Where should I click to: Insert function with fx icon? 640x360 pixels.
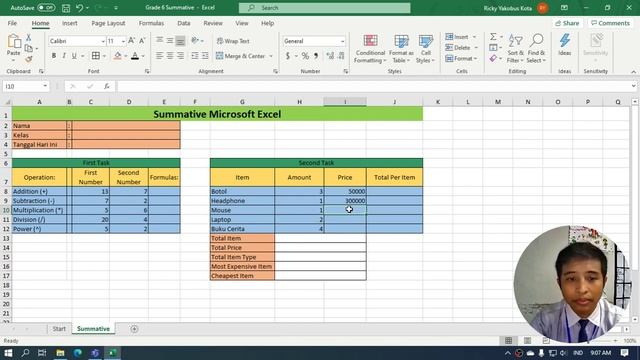(x=107, y=86)
